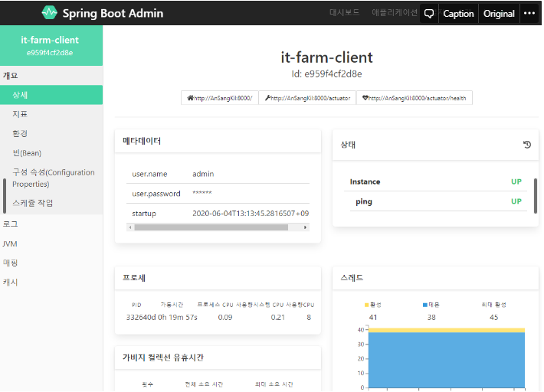544x392 pixels.
Task: Click the blue thread chart area
Action: click(447, 360)
